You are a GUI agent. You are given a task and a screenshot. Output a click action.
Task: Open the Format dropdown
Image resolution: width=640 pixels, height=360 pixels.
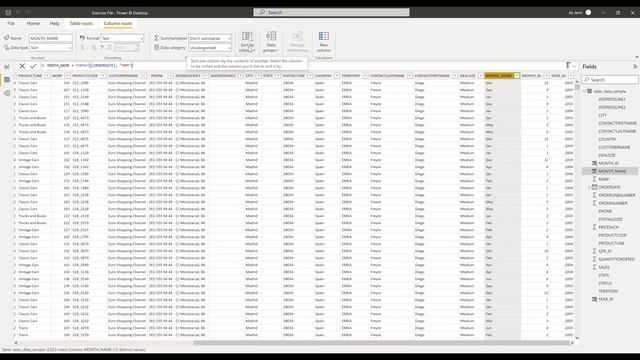pos(122,38)
